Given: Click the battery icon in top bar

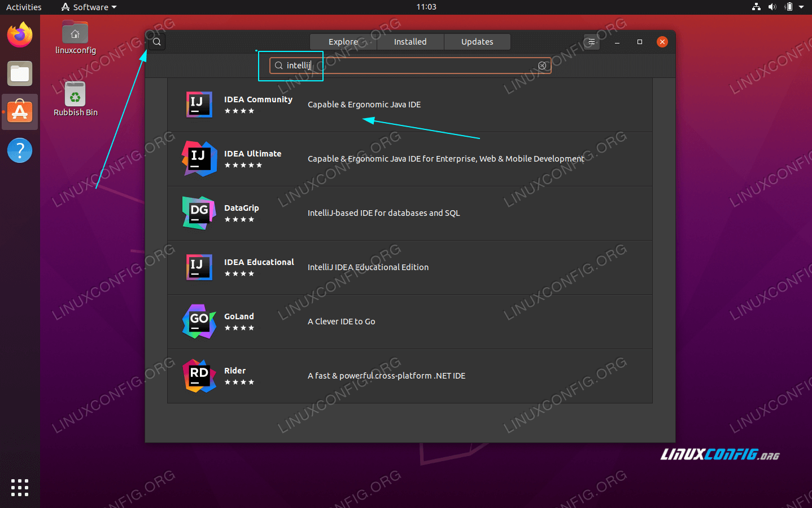Looking at the screenshot, I should (x=789, y=7).
